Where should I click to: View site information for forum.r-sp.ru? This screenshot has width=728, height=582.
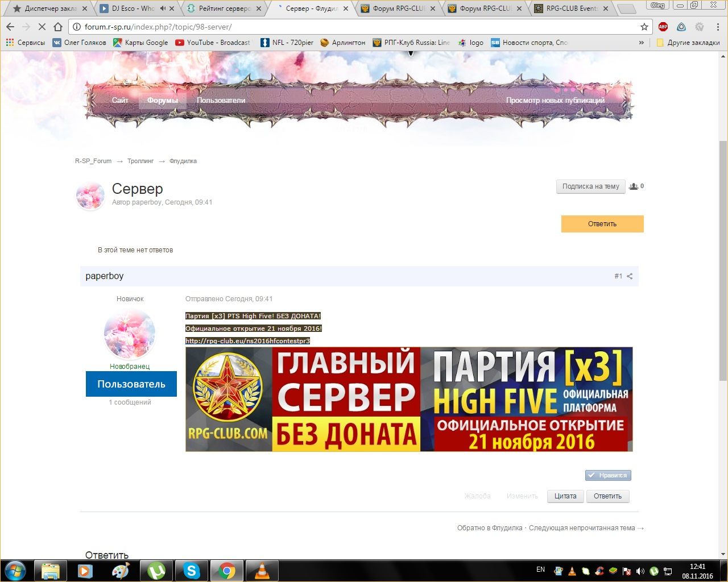tap(77, 27)
